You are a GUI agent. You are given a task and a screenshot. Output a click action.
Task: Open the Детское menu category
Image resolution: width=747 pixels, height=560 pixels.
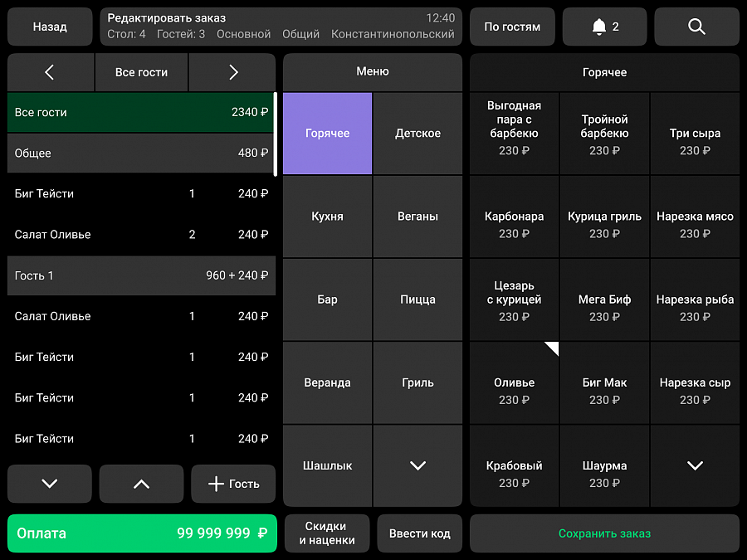tap(417, 134)
